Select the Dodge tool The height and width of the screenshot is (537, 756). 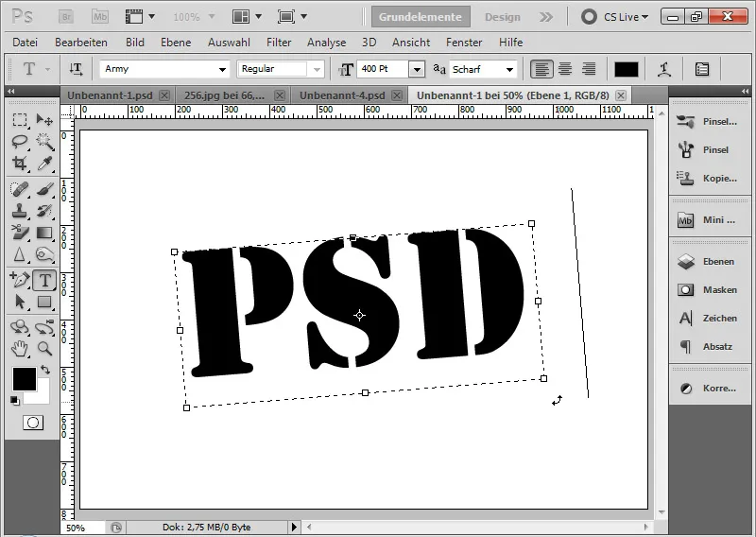(x=44, y=254)
